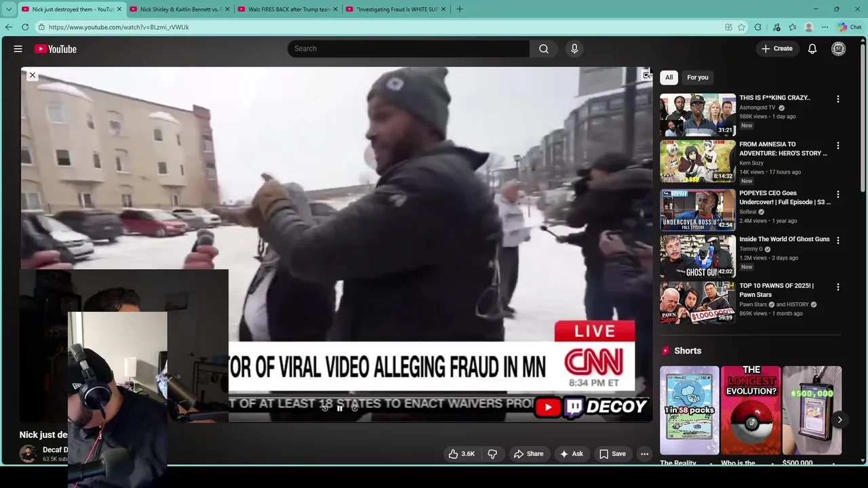Open options for 'THIS IS F**KING CRAZY' video
868x488 pixels.
(x=838, y=99)
